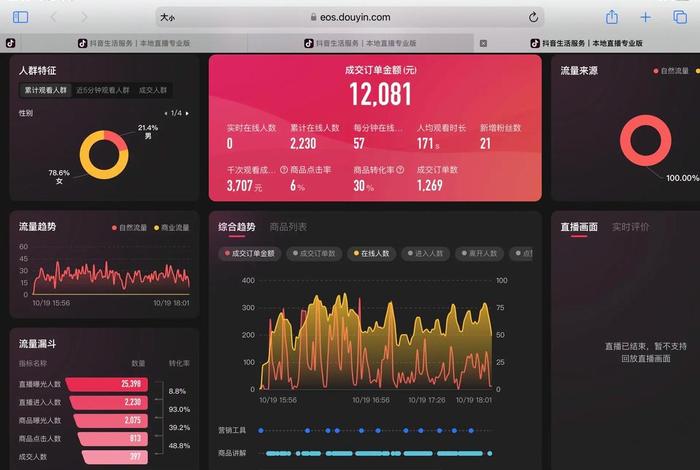The width and height of the screenshot is (700, 470).
Task: Click the 累计在线人数 value 2,230
Action: click(x=303, y=144)
